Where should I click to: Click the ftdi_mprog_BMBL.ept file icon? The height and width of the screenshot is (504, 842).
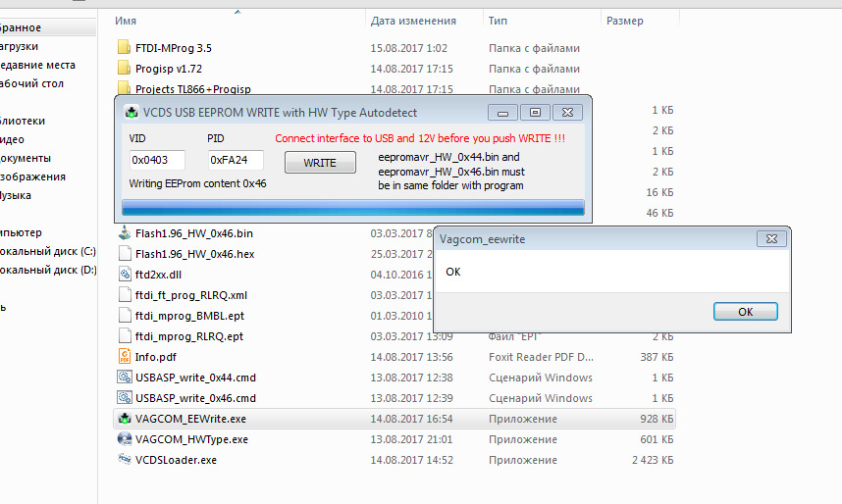click(x=124, y=315)
